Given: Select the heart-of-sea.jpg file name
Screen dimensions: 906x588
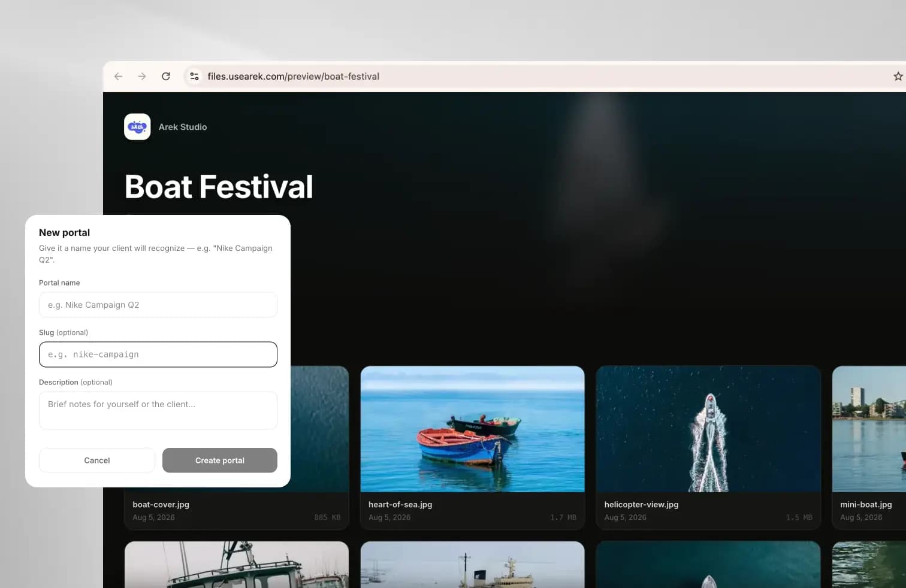Looking at the screenshot, I should tap(400, 505).
